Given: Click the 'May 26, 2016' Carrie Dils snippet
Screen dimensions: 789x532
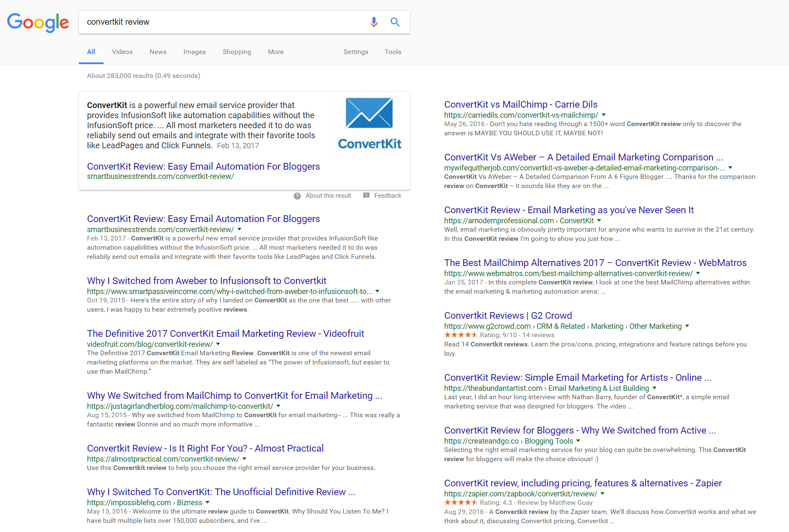Looking at the screenshot, I should point(465,124).
